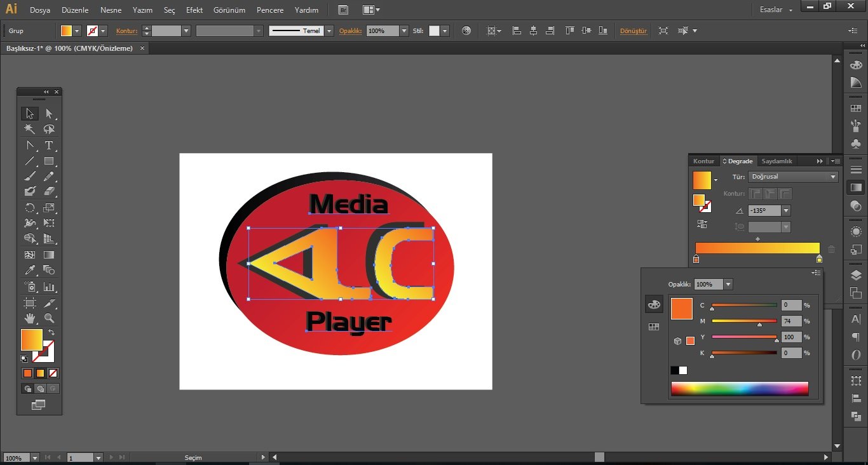Set paint mode to Gradient
This screenshot has height=465, width=868.
tap(40, 373)
